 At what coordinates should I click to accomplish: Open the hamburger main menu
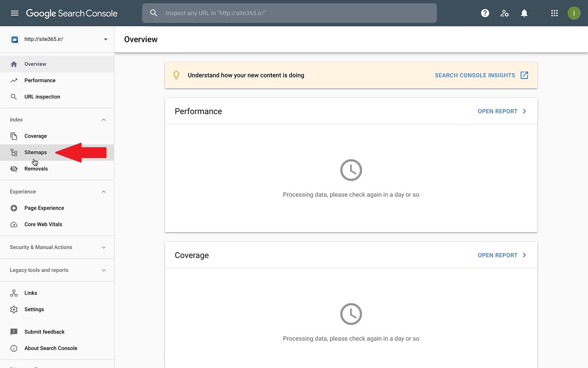pos(14,13)
